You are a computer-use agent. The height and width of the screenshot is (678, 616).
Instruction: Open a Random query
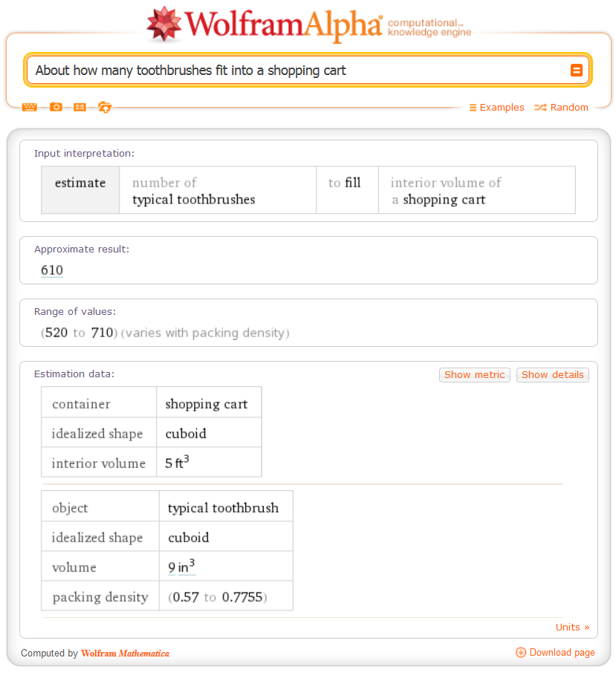pos(569,108)
